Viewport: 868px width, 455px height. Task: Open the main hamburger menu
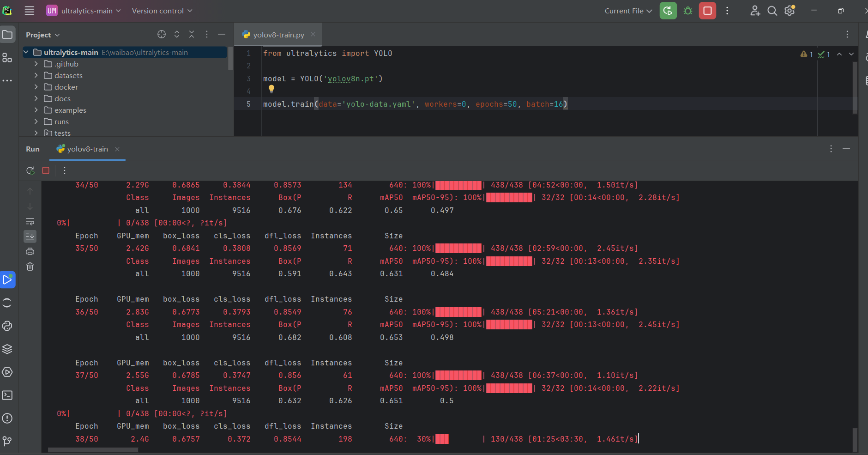coord(30,11)
